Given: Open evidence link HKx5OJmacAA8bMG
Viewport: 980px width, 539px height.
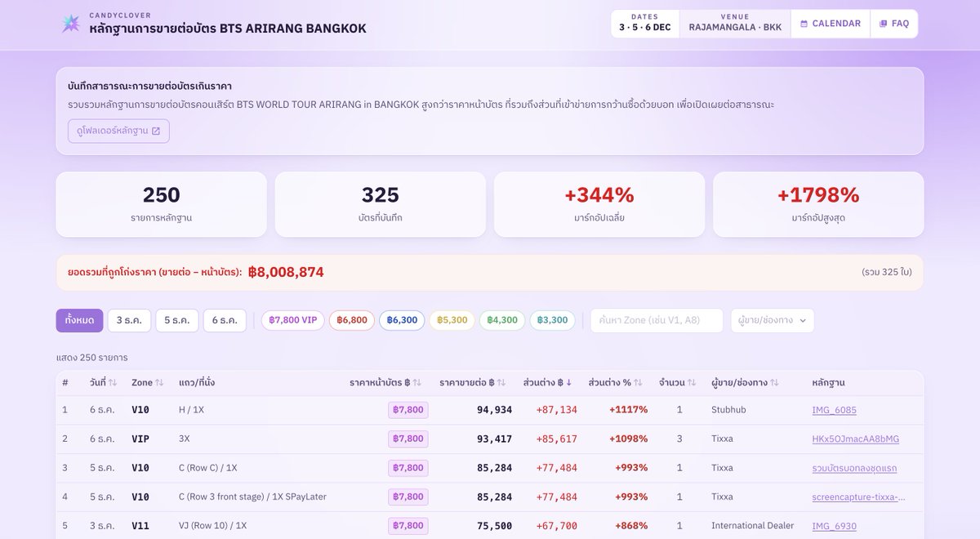Looking at the screenshot, I should click(x=855, y=439).
